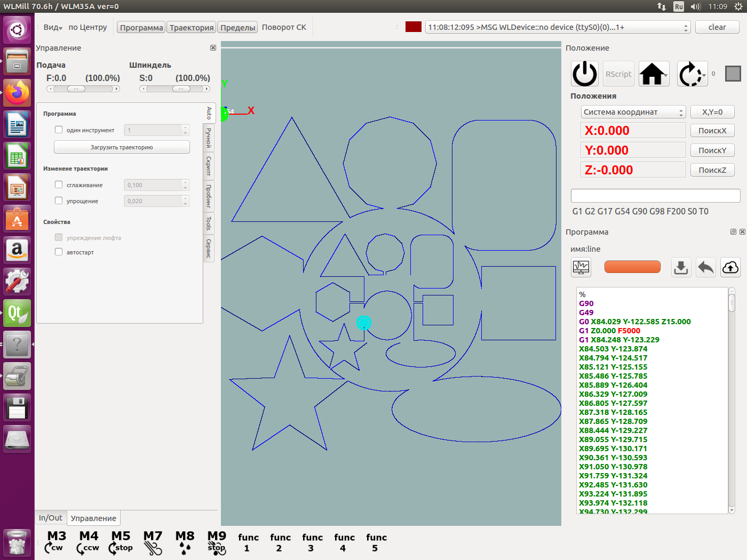Click the RScript button
The height and width of the screenshot is (560, 747).
[x=618, y=74]
